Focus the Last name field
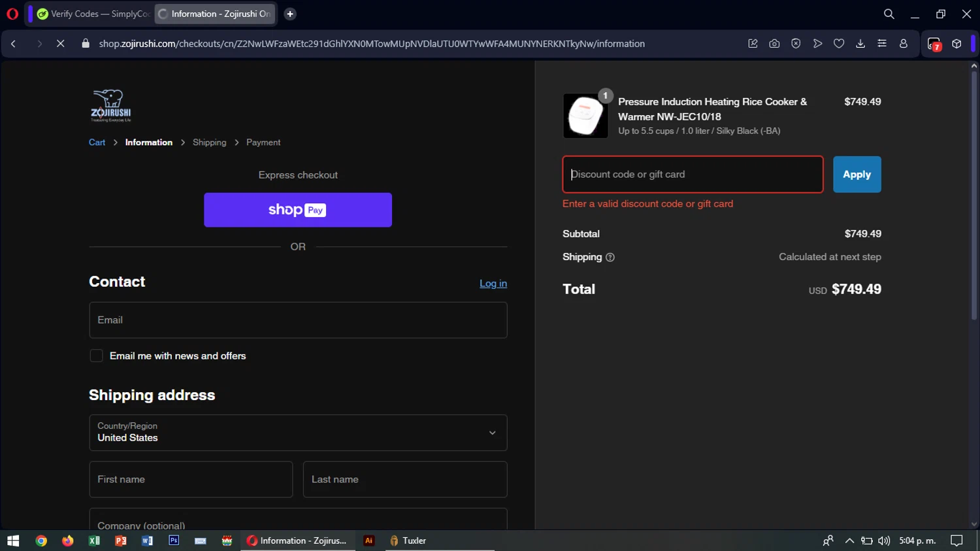Image resolution: width=980 pixels, height=551 pixels. click(405, 480)
